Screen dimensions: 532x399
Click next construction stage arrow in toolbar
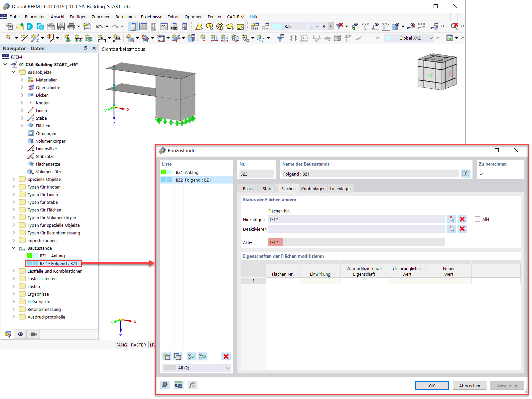point(331,26)
